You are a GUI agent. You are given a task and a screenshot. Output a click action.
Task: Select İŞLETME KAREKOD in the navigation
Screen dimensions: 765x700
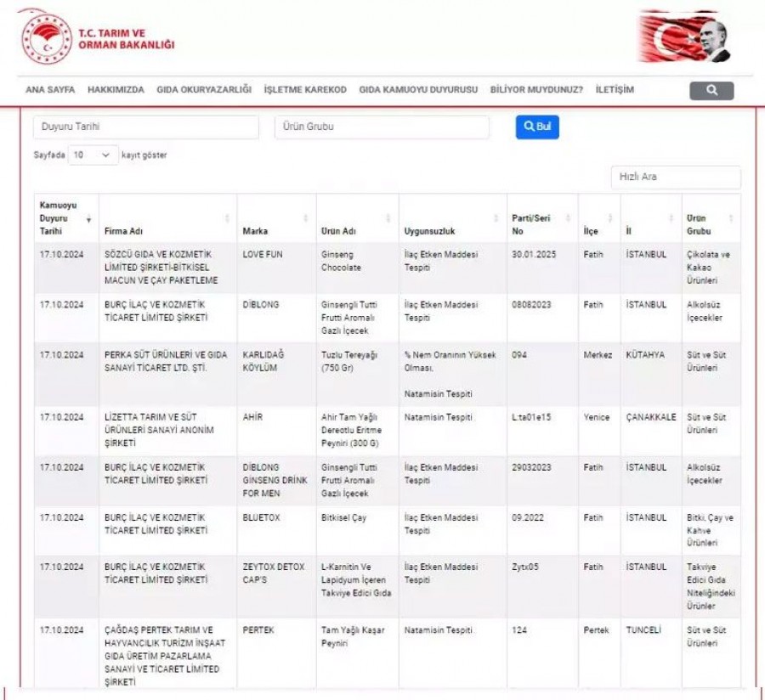click(x=305, y=90)
